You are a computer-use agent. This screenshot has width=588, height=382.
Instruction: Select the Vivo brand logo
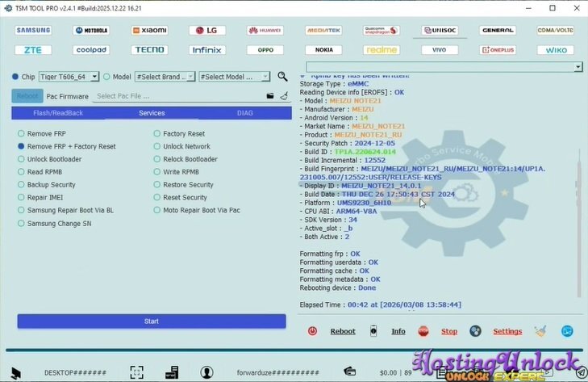440,50
